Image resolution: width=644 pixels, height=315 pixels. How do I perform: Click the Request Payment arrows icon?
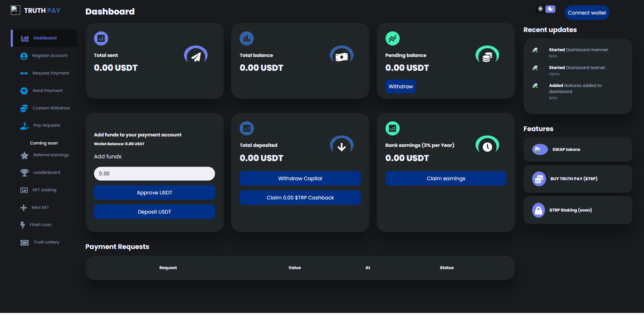24,73
